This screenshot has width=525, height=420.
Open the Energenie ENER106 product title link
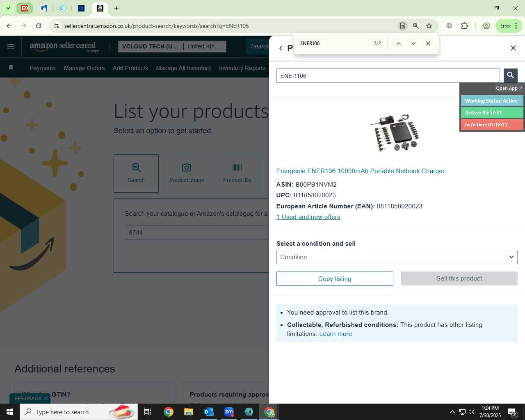[360, 171]
